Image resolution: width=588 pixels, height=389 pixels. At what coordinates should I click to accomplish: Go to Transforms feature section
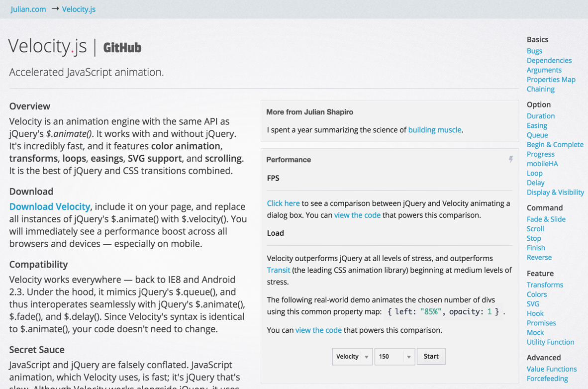(x=545, y=285)
